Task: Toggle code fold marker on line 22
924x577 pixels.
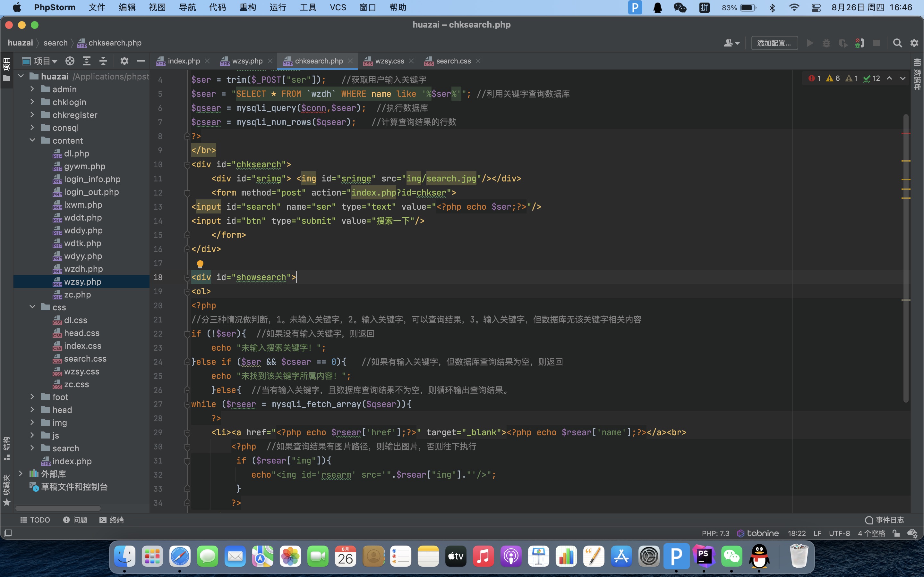Action: click(187, 334)
